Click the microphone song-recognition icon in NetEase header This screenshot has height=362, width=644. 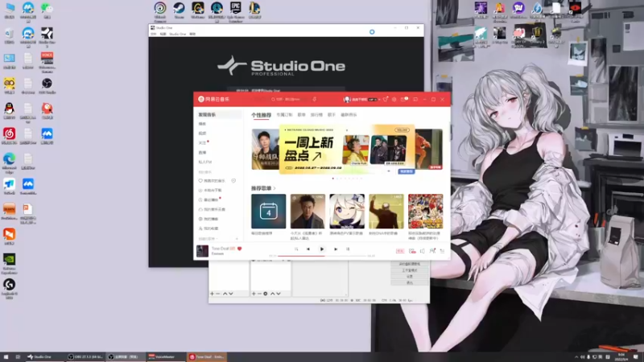click(x=314, y=99)
